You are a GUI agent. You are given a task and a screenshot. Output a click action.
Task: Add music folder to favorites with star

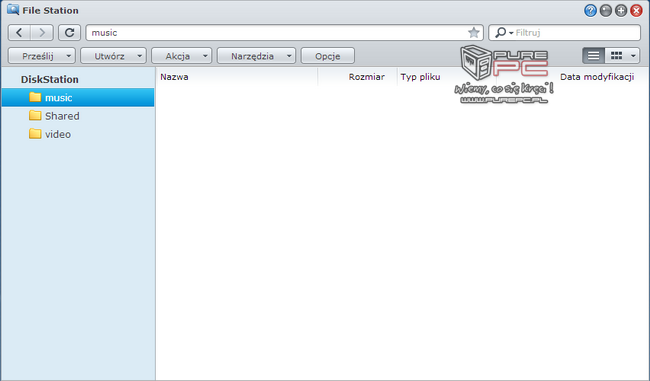click(473, 32)
